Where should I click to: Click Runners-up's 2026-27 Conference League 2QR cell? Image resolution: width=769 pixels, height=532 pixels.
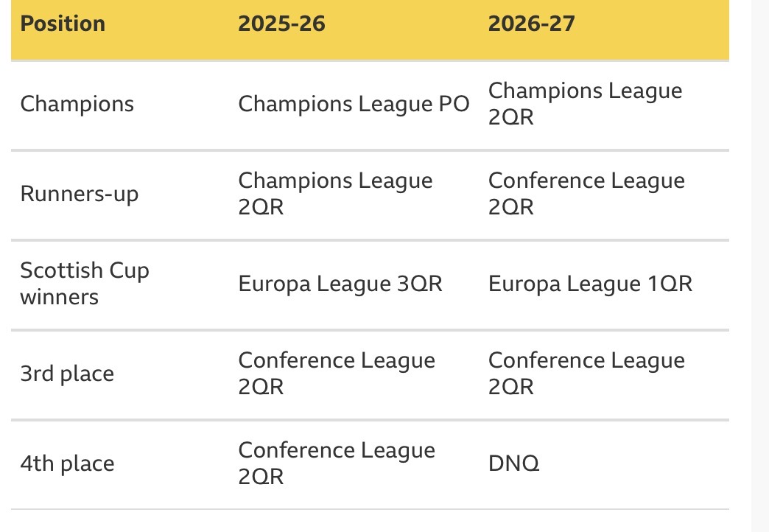[x=586, y=194]
